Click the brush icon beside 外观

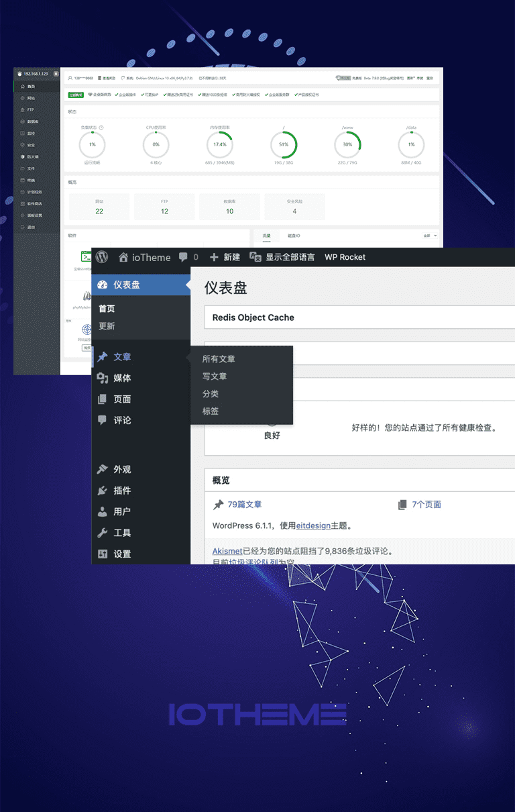click(x=103, y=469)
